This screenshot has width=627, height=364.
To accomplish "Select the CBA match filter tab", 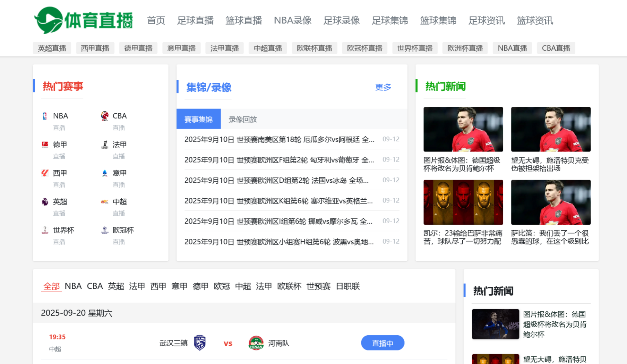I will tap(95, 286).
